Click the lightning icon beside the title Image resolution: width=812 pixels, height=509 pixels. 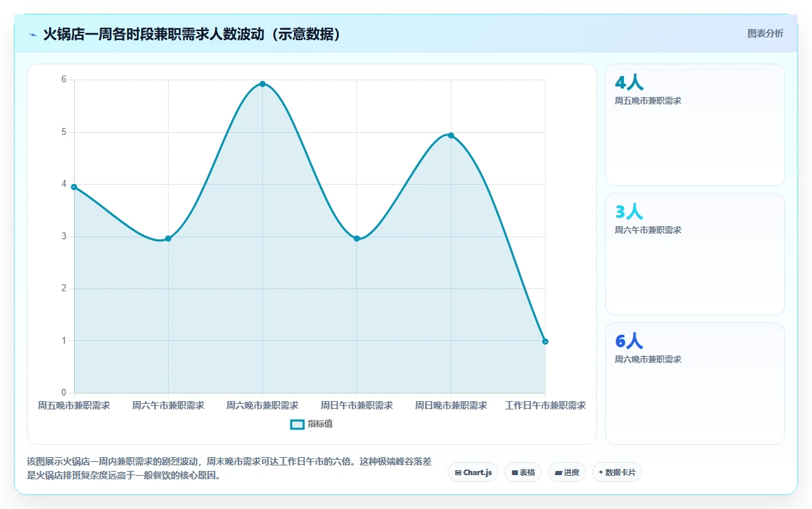coord(33,35)
